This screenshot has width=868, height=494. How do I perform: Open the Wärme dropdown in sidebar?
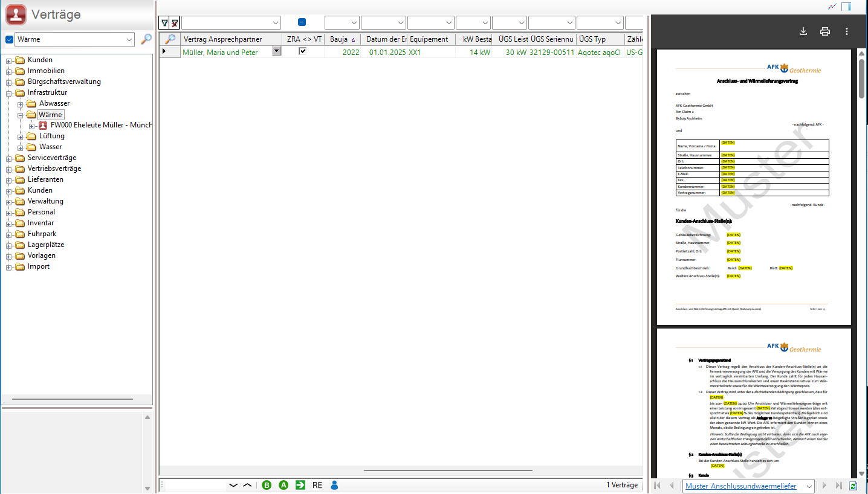[x=129, y=40]
